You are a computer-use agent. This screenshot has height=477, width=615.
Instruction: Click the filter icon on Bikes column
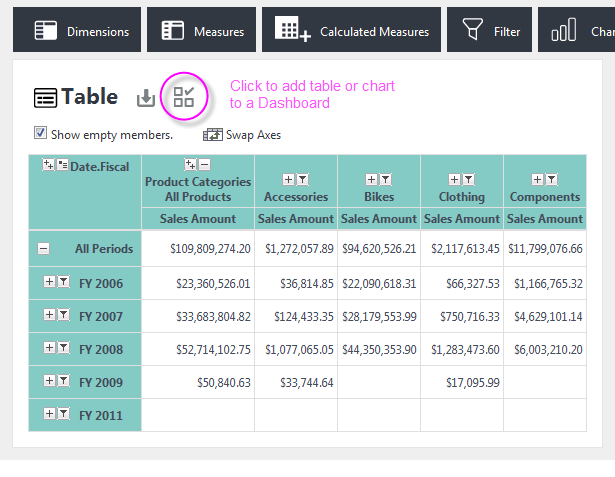[x=386, y=180]
